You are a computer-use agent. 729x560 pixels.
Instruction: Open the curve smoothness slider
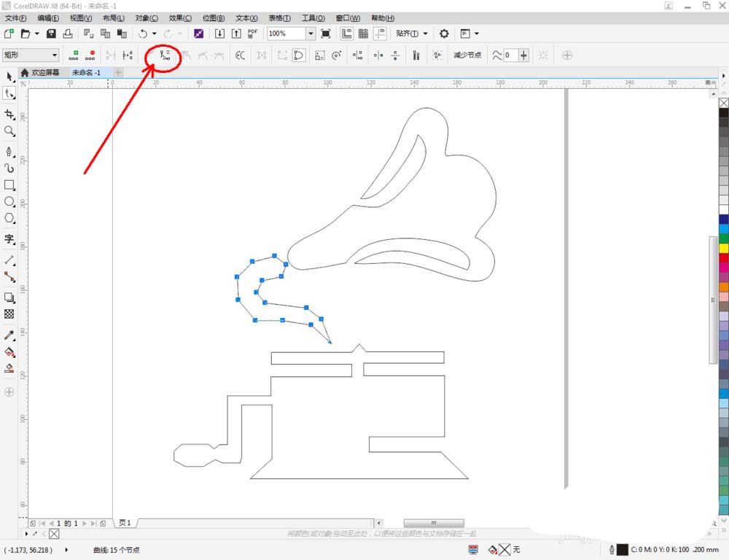pos(524,55)
